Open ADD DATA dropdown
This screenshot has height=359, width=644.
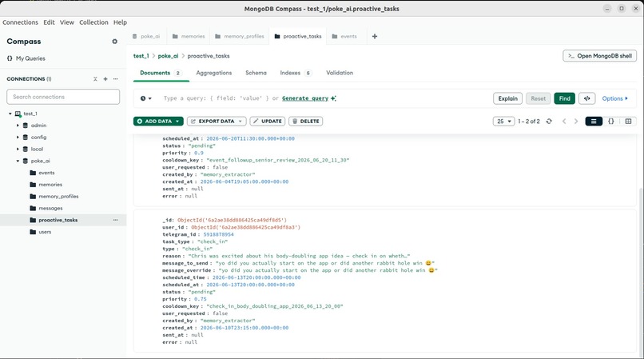point(158,122)
